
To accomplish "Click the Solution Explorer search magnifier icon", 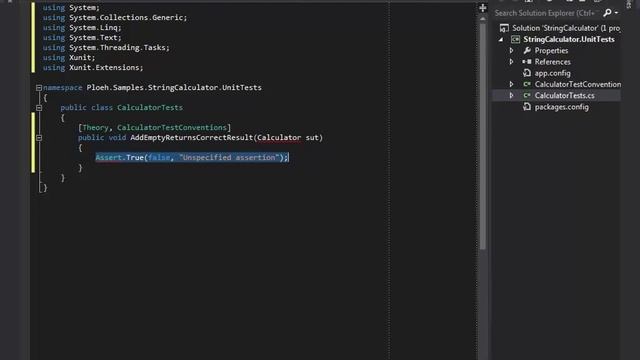I will pyautogui.click(x=607, y=13).
